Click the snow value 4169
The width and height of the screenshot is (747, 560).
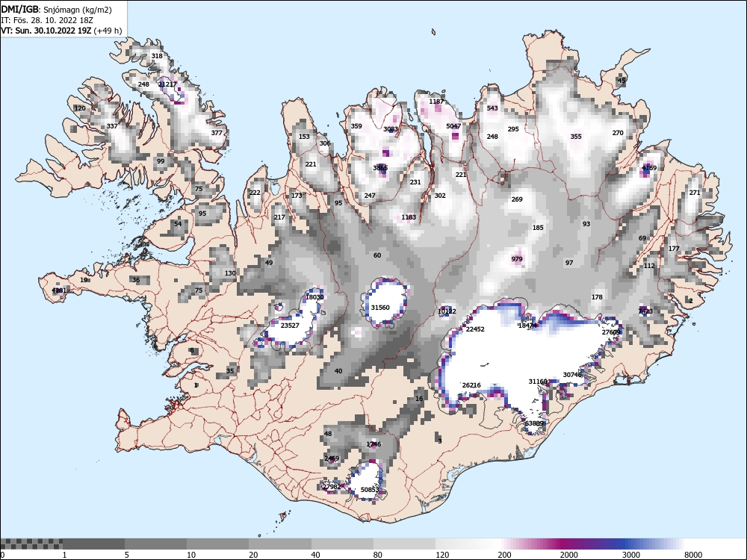649,168
